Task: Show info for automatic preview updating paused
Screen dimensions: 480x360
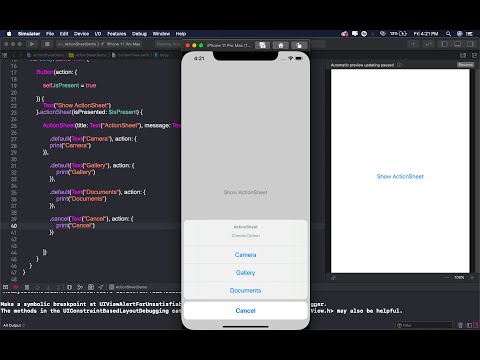Action: pos(399,65)
